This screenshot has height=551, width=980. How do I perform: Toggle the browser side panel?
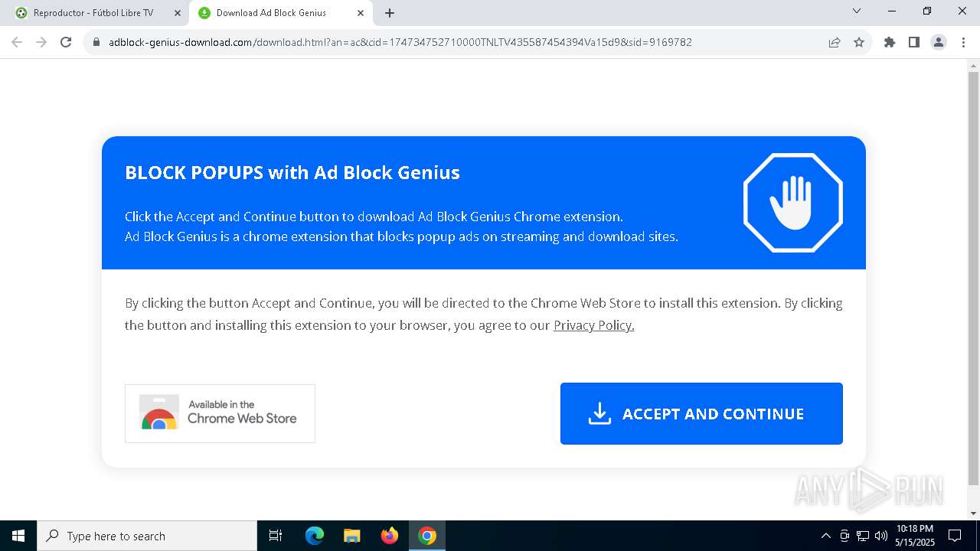(x=914, y=42)
